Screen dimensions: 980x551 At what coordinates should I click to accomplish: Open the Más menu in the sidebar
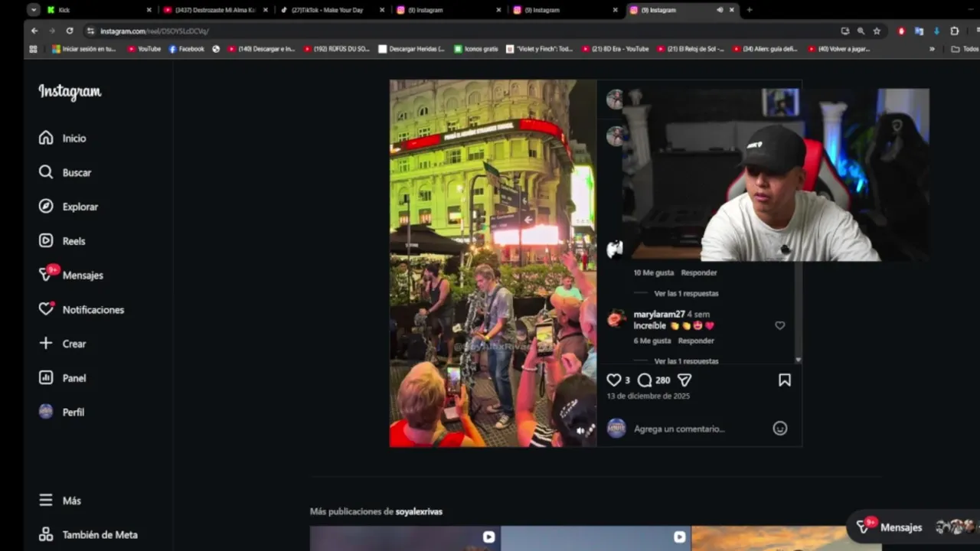(x=60, y=500)
